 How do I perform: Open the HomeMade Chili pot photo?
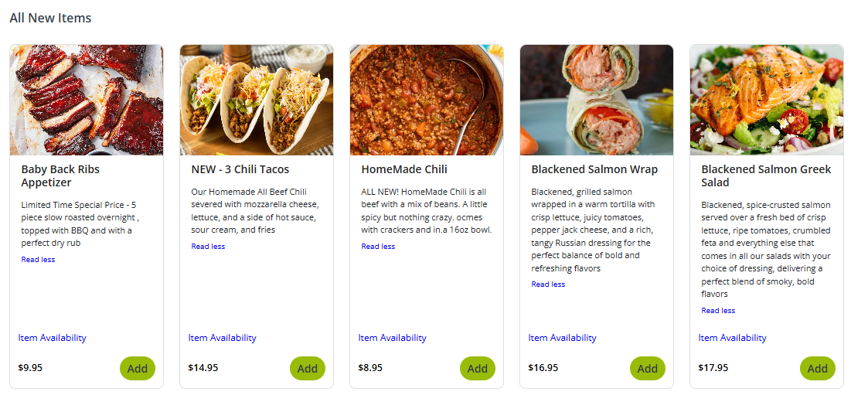pos(427,100)
